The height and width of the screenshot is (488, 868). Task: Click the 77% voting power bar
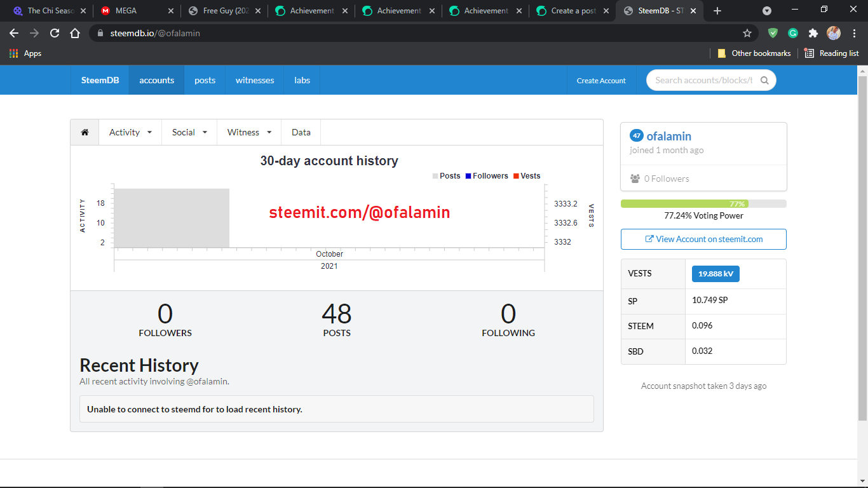coord(703,204)
